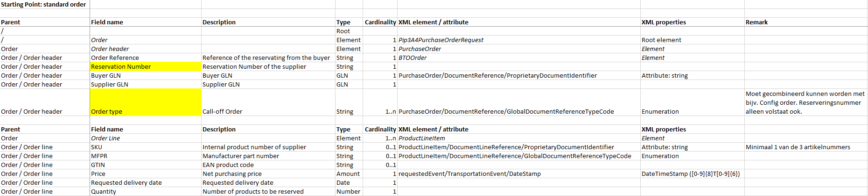Click the SKU field name cell

(97, 147)
